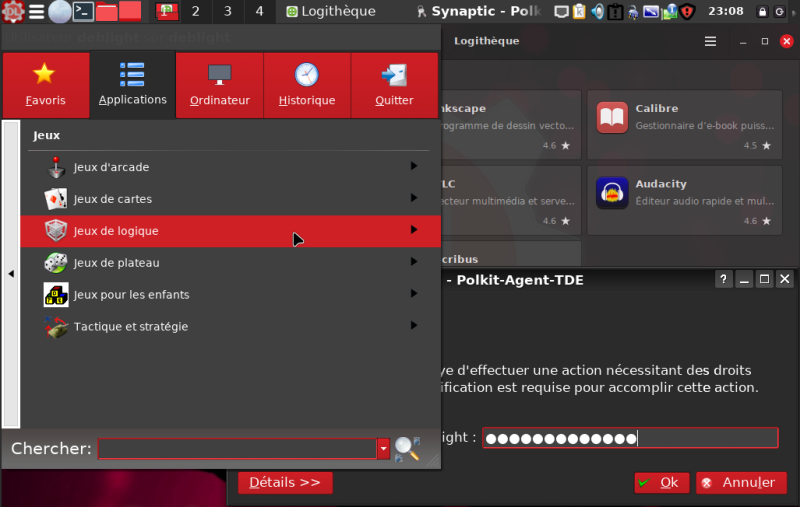Switch to the Ordinateur tab
Image resolution: width=800 pixels, height=507 pixels.
[x=219, y=85]
